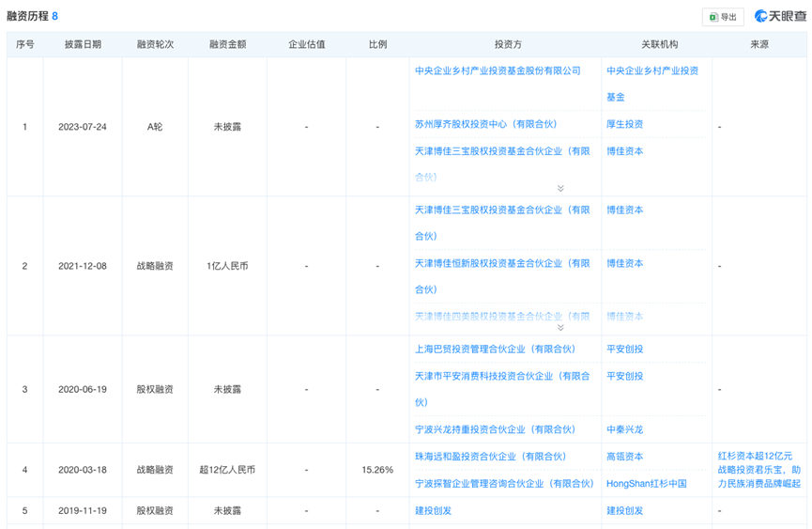Image resolution: width=812 pixels, height=529 pixels.
Task: Click the 导出 export button
Action: point(723,17)
